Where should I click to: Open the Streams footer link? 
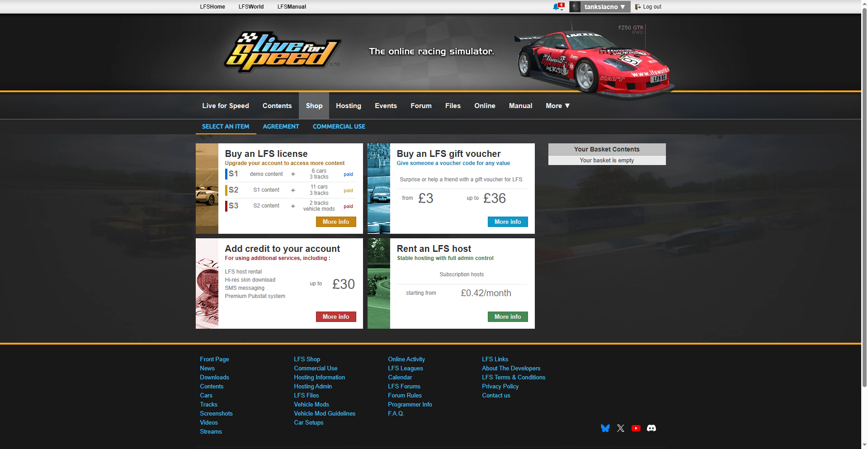point(211,432)
